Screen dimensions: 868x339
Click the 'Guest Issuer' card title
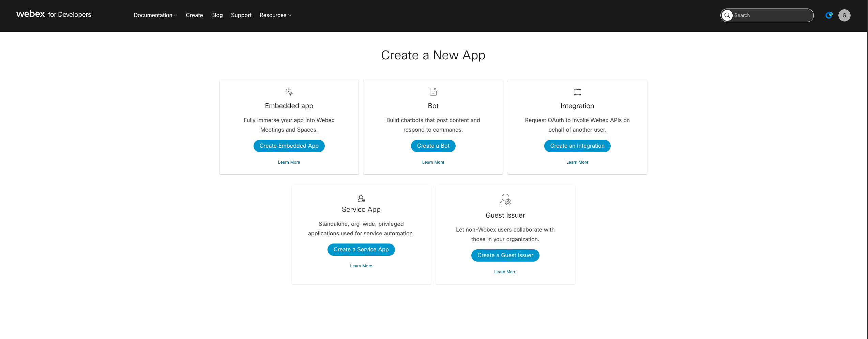(x=505, y=215)
